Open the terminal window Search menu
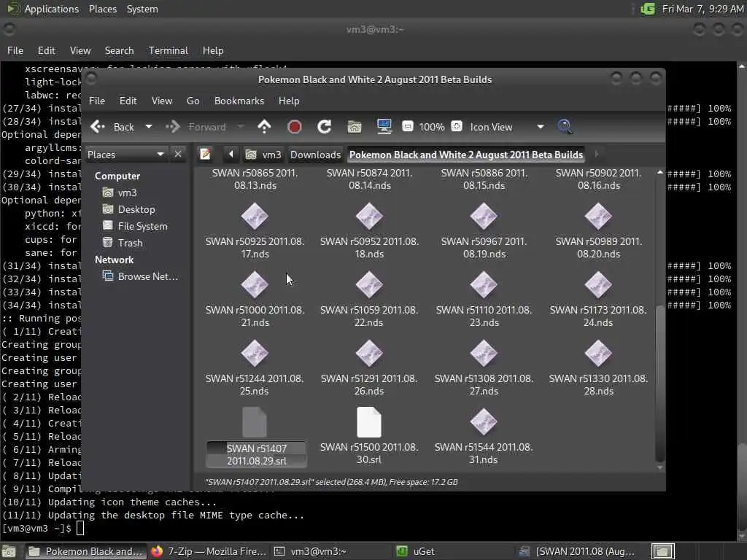This screenshot has height=560, width=747. pos(119,50)
